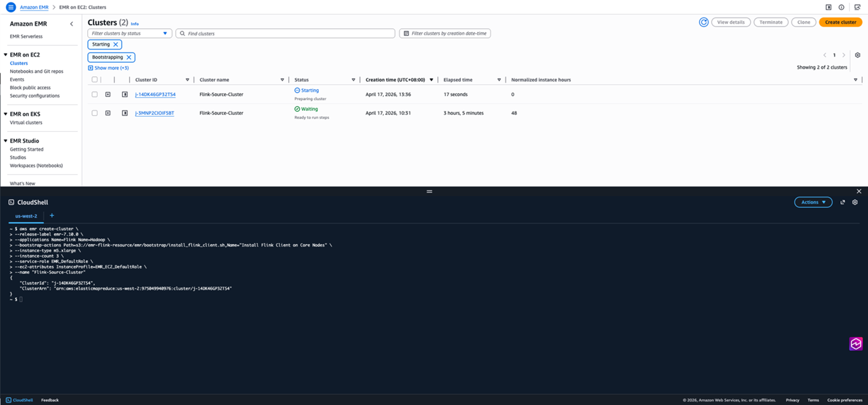Refresh the clusters list
The height and width of the screenshot is (405, 868).
tap(704, 22)
